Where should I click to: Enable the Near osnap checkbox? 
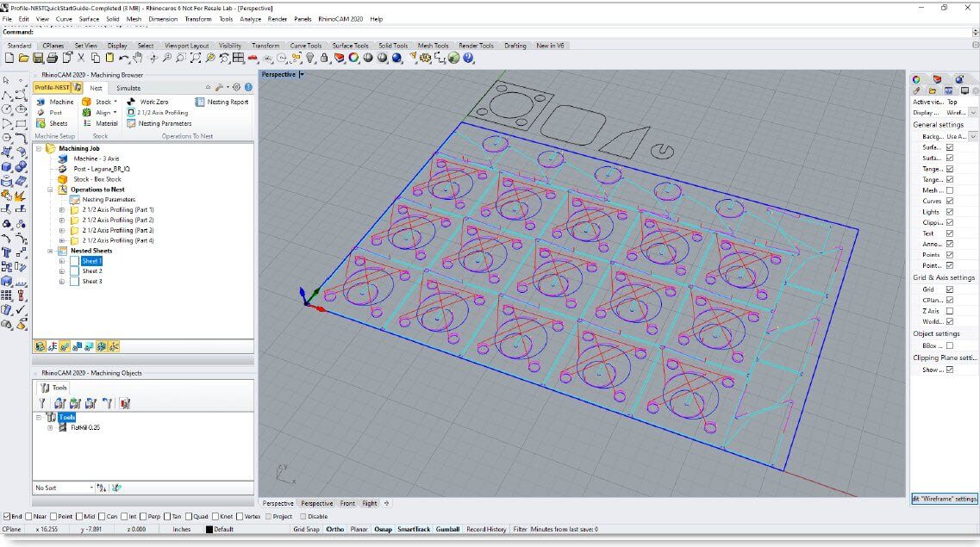29,516
